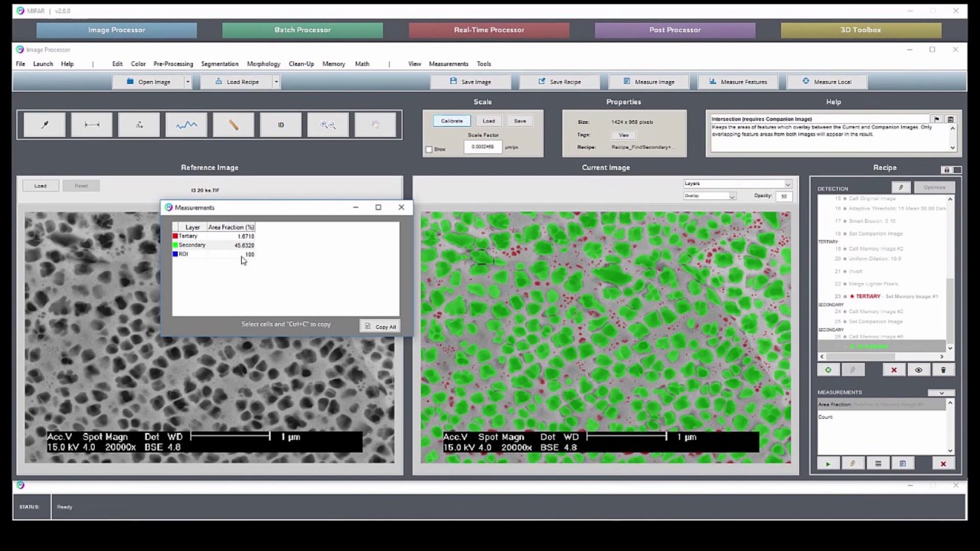Select the ID feature tool
The image size is (980, 551).
pyautogui.click(x=281, y=125)
